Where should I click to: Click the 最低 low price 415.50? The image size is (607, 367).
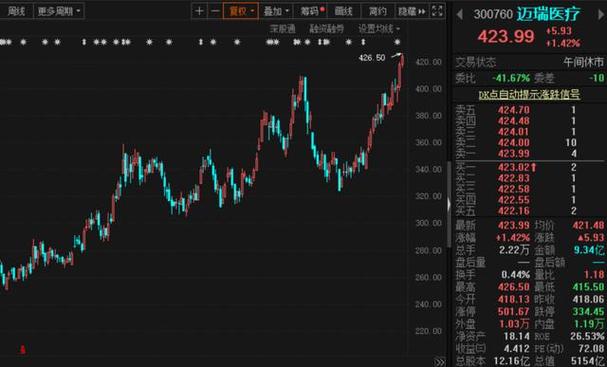(588, 287)
